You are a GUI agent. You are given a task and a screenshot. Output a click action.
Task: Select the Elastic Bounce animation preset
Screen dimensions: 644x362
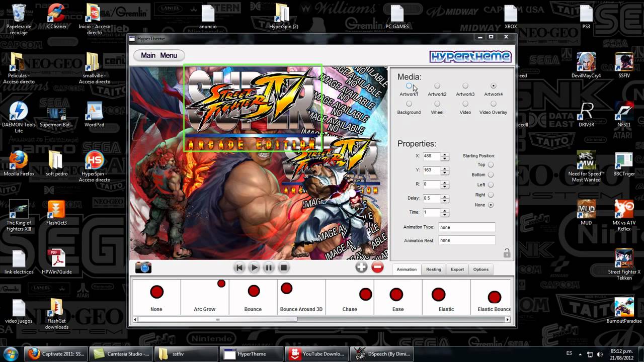point(492,298)
